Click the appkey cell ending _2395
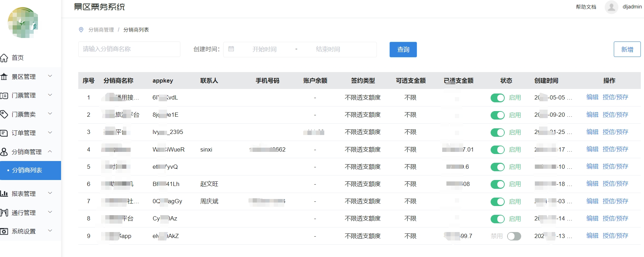The image size is (644, 257). click(x=168, y=132)
